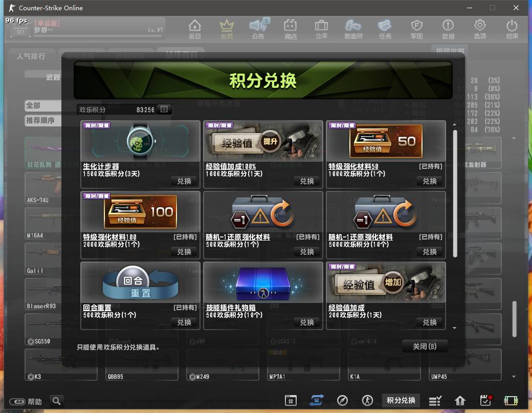Click the checklist icon in the bottom toolbar
The width and height of the screenshot is (532, 413).
point(435,401)
